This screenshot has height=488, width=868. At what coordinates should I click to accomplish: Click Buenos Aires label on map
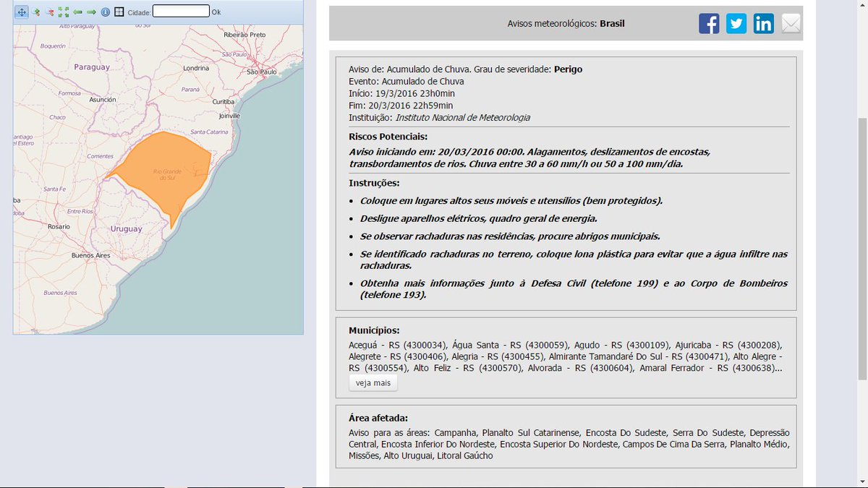pyautogui.click(x=90, y=255)
